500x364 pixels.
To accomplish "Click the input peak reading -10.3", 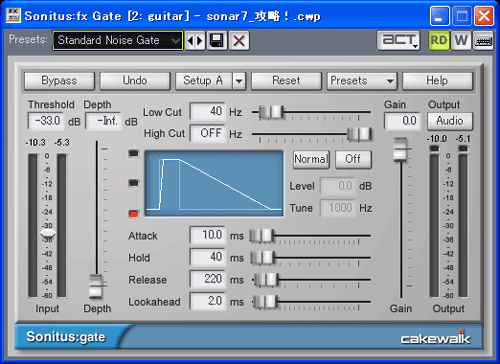I will pos(35,143).
